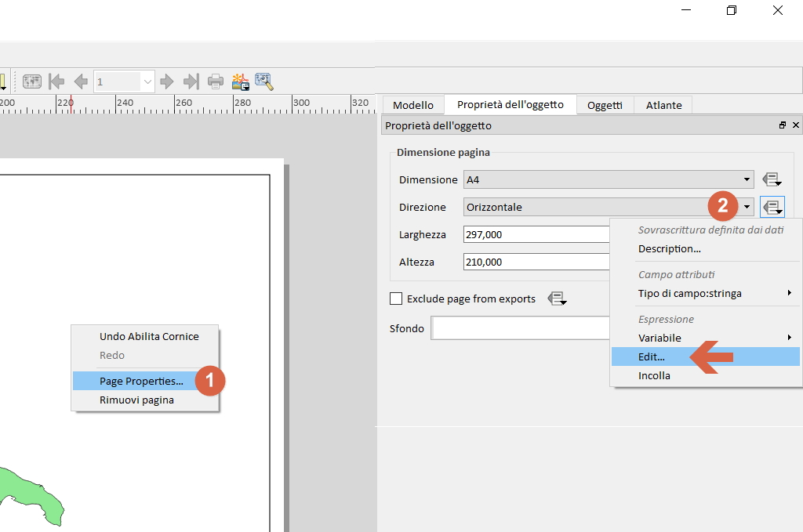
Task: Click the print atlas icon
Action: 216,81
